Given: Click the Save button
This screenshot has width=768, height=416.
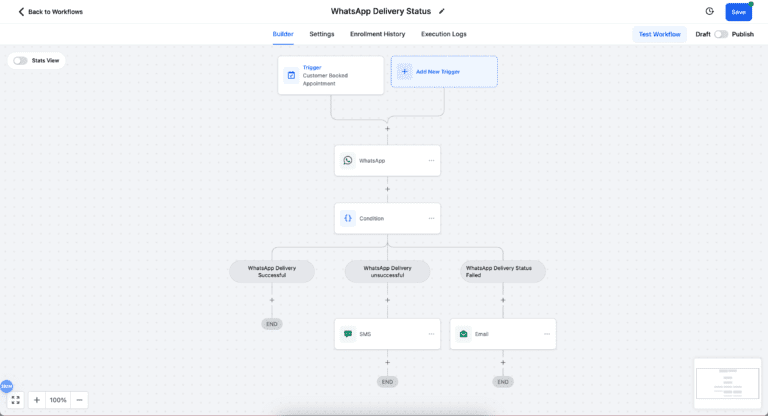Looking at the screenshot, I should 739,12.
